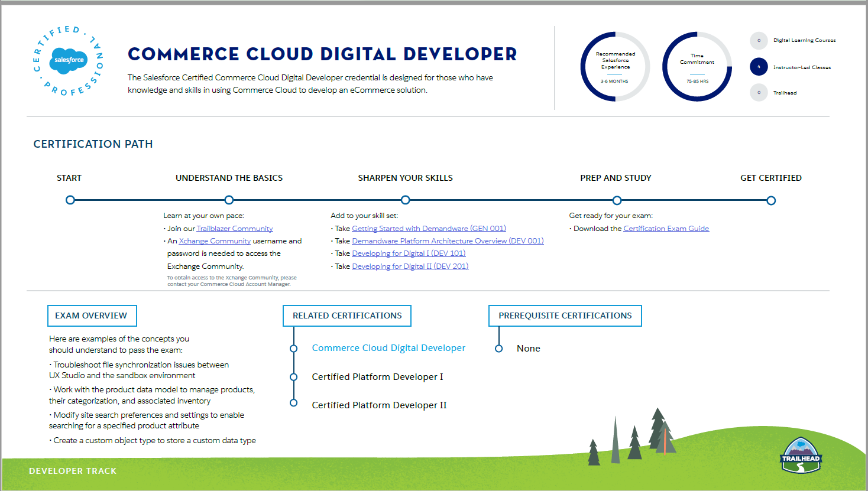Click the Sharpen Your Skills timeline node
This screenshot has height=491, width=868.
tap(405, 200)
